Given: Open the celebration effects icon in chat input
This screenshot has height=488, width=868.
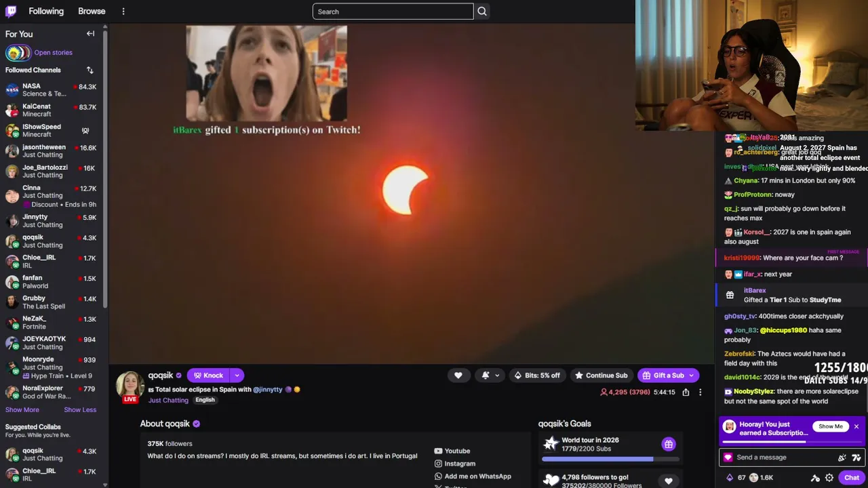Looking at the screenshot, I should pyautogui.click(x=842, y=457).
